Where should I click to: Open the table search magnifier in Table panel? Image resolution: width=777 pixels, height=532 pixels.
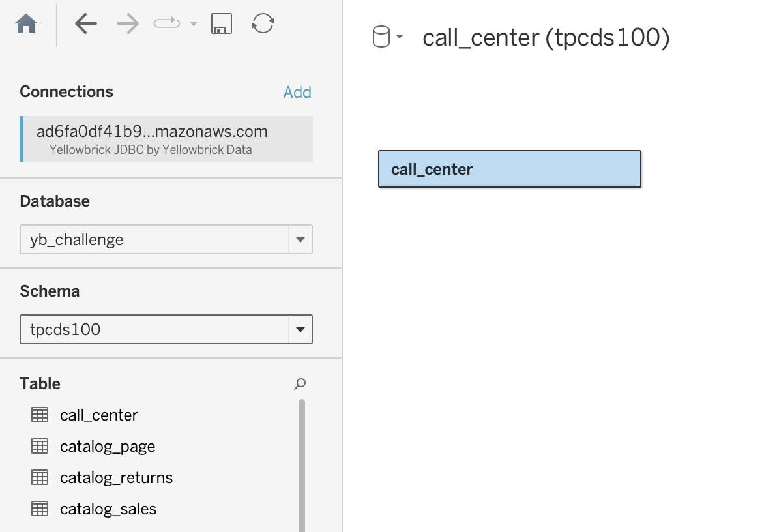(299, 385)
